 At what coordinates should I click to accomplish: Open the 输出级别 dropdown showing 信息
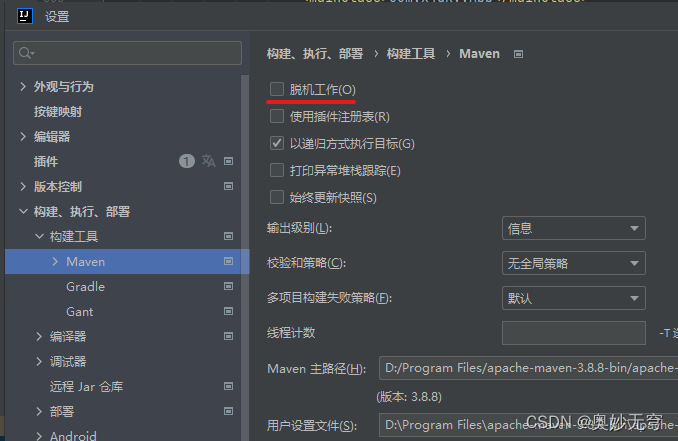pyautogui.click(x=573, y=228)
